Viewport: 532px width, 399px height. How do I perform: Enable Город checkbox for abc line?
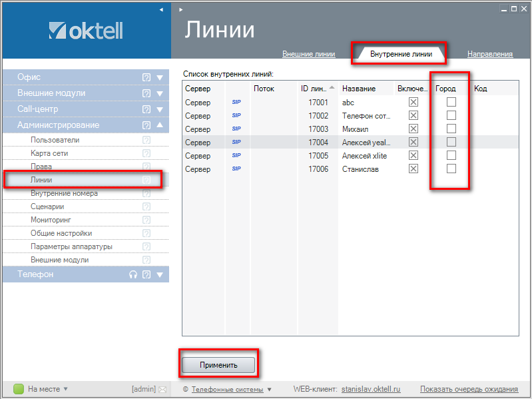(451, 102)
